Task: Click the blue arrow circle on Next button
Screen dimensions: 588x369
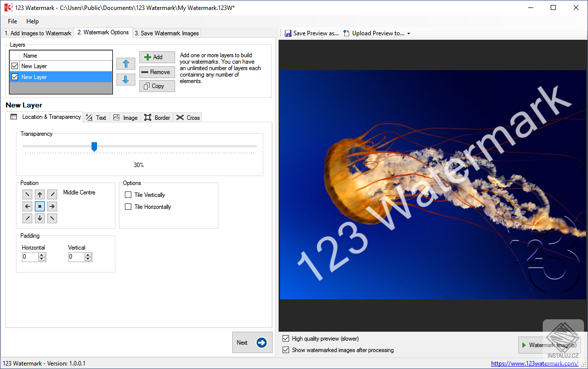Action: (261, 342)
